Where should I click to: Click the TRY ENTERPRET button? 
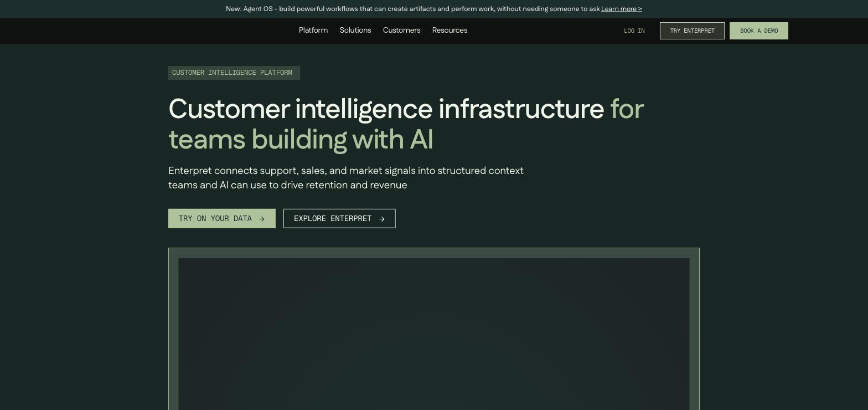692,31
